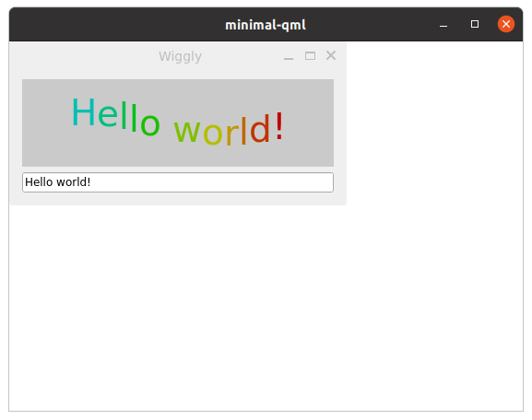This screenshot has width=532, height=420.
Task: Click the minimal-qml title bar text
Action: pyautogui.click(x=266, y=25)
